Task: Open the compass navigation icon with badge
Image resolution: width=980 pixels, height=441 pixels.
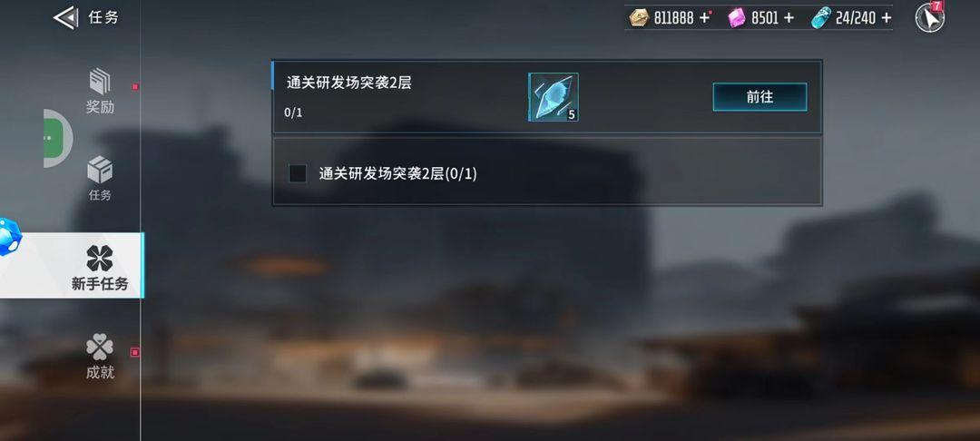Action: (929, 17)
